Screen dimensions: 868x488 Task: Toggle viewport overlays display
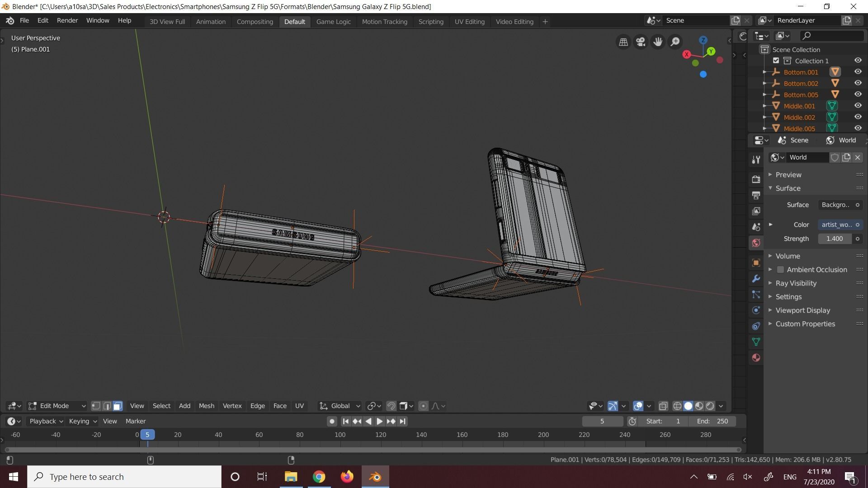pos(638,406)
